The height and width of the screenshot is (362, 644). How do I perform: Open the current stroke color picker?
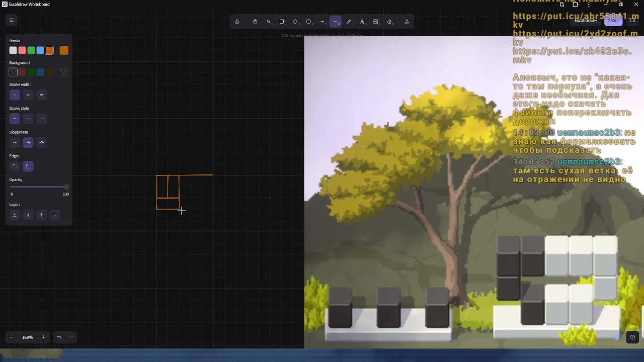click(x=64, y=50)
